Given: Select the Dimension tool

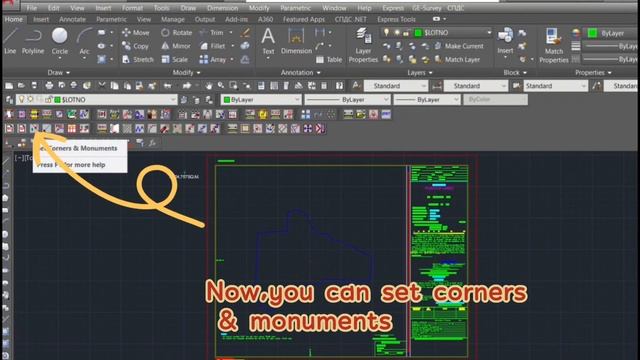Looking at the screenshot, I should 296,41.
